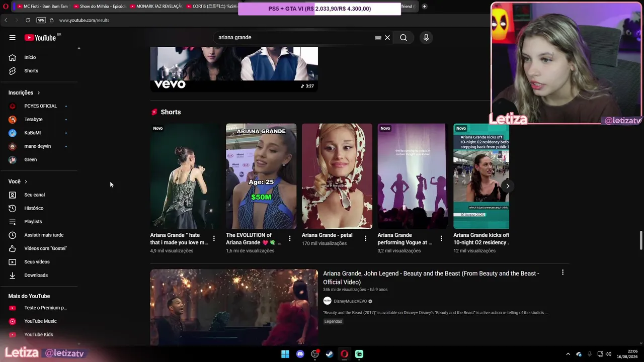The width and height of the screenshot is (644, 362).
Task: Expand the Inscrições section
Action: 24,93
